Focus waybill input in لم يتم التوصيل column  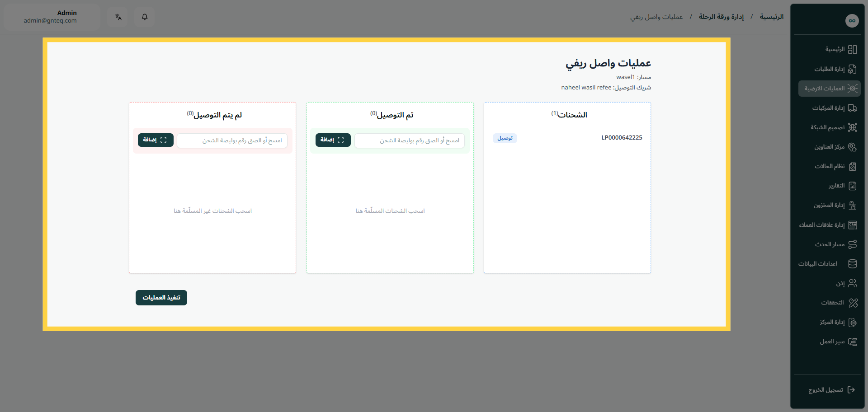(232, 140)
